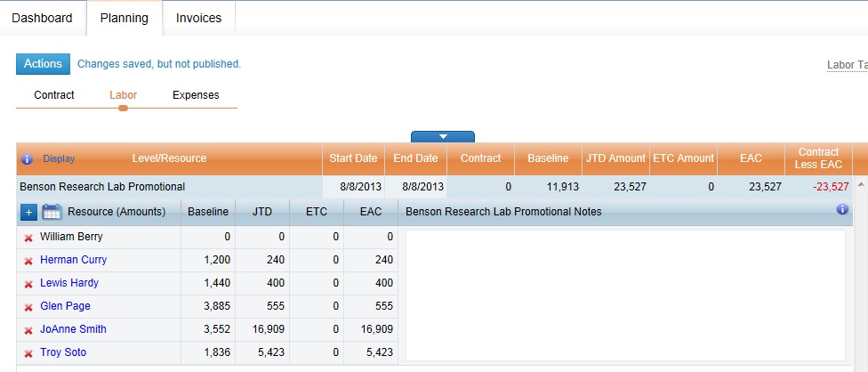
Task: Open the calendar icon beside Resource (Amounts)
Action: (52, 212)
